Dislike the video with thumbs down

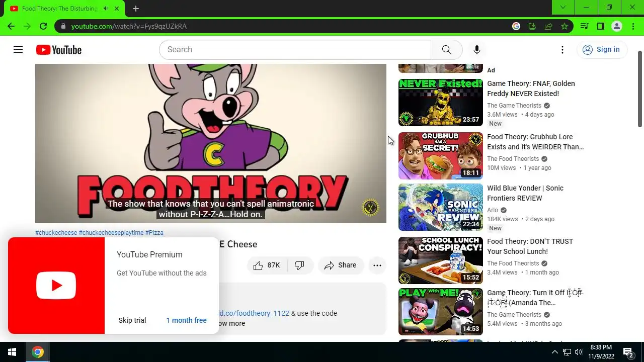coord(300,265)
